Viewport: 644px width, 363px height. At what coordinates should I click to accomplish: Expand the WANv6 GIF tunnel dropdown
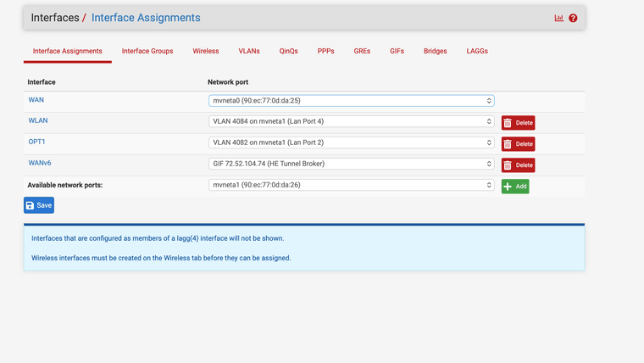pos(351,165)
